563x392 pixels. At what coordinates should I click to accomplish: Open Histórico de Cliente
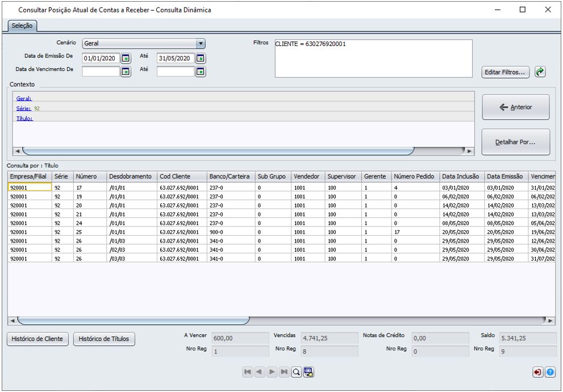click(37, 339)
